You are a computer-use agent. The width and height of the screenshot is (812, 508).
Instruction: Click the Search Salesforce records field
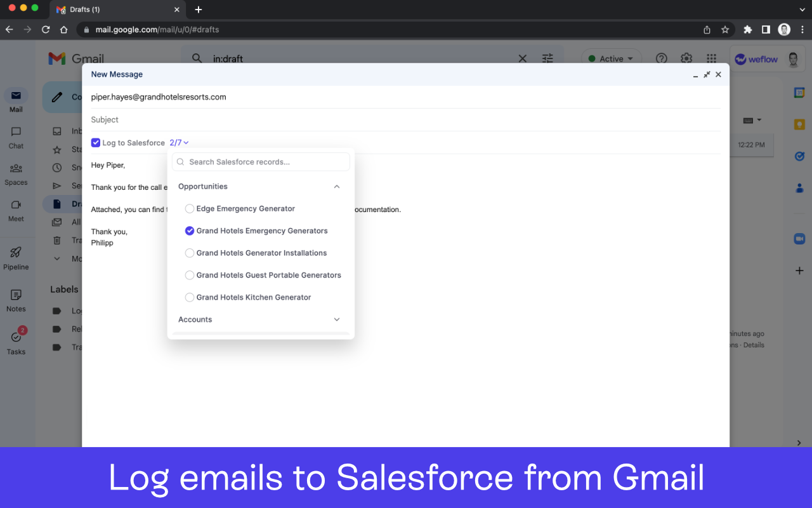pos(266,162)
